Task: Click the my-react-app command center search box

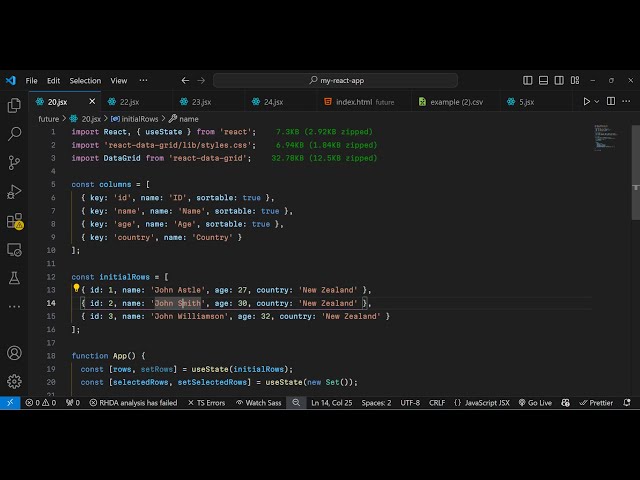Action: tap(340, 80)
